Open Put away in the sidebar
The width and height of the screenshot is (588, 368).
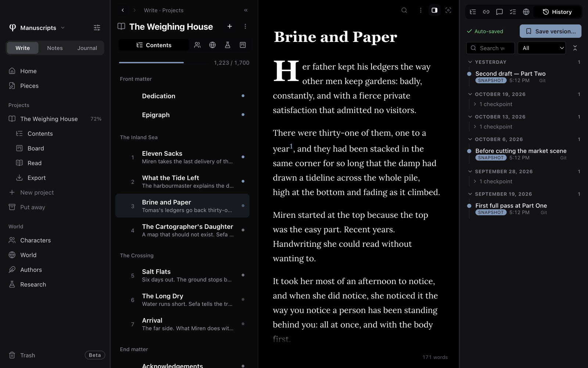tap(27, 207)
